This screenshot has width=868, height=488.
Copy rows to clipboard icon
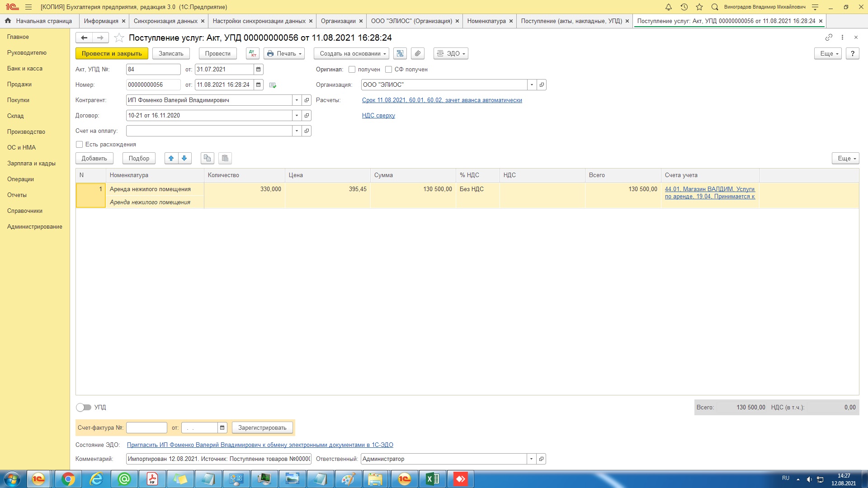point(208,159)
